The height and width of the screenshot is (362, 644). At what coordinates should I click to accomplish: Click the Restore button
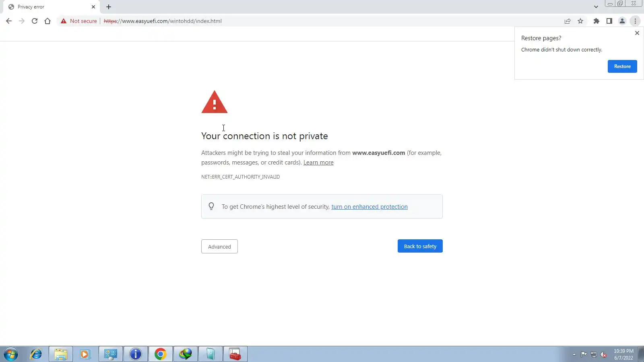[622, 66]
